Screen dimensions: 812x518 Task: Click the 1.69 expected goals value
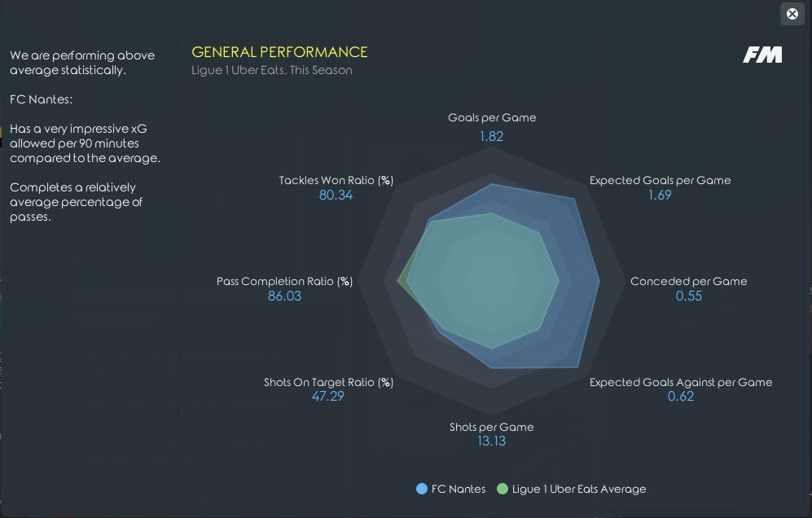(x=660, y=195)
